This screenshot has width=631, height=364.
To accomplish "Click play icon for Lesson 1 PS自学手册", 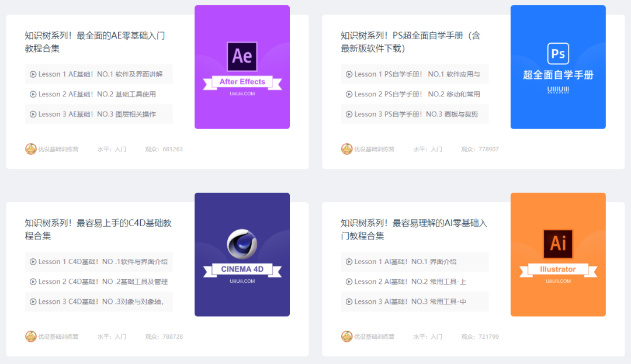I will tap(349, 74).
